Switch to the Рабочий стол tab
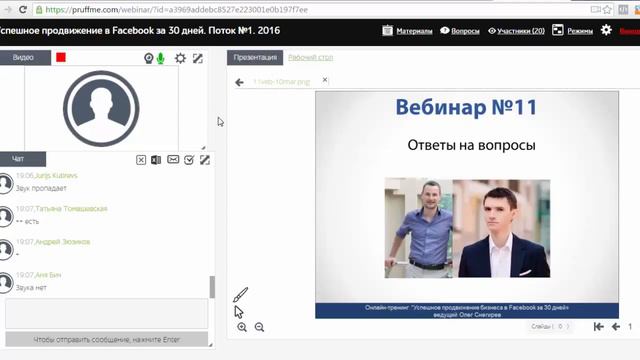The width and height of the screenshot is (640, 360). [x=311, y=58]
